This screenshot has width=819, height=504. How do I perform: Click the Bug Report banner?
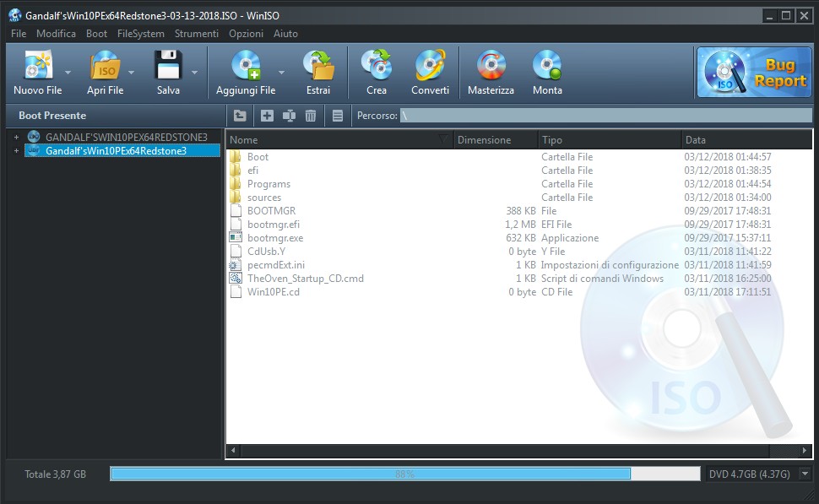[754, 73]
